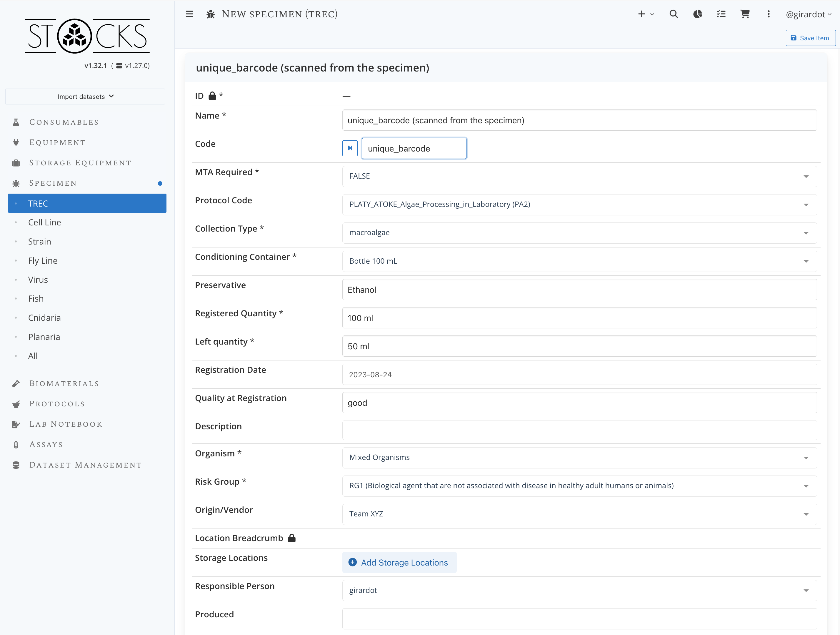Image resolution: width=840 pixels, height=635 pixels.
Task: Open the task checklist icon
Action: point(721,14)
